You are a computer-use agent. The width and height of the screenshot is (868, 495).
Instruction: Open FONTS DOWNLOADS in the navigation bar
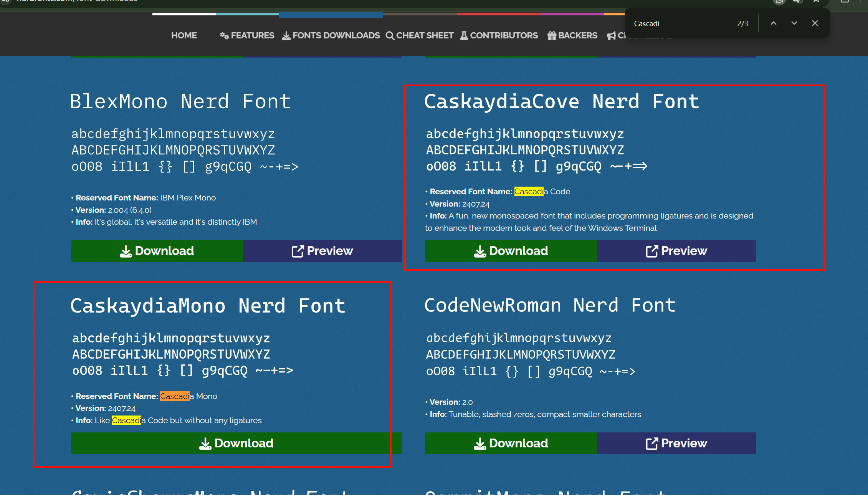click(331, 35)
